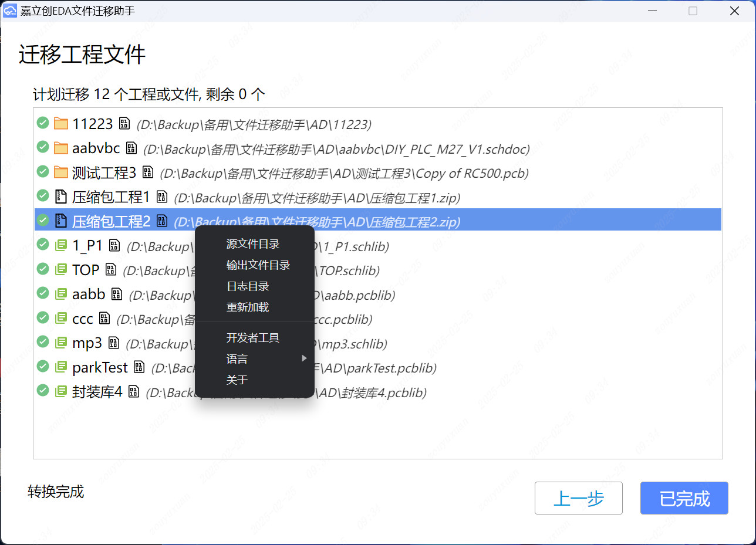Click the path ending in 压缩包工程1.zip
Screen dimensions: 756x545
point(317,198)
